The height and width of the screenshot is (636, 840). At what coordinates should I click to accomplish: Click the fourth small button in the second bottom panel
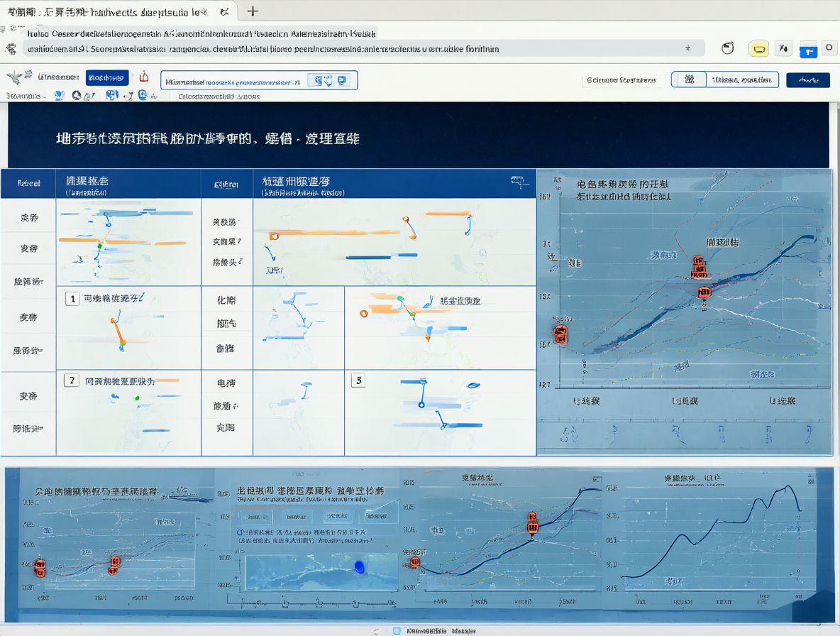377,516
